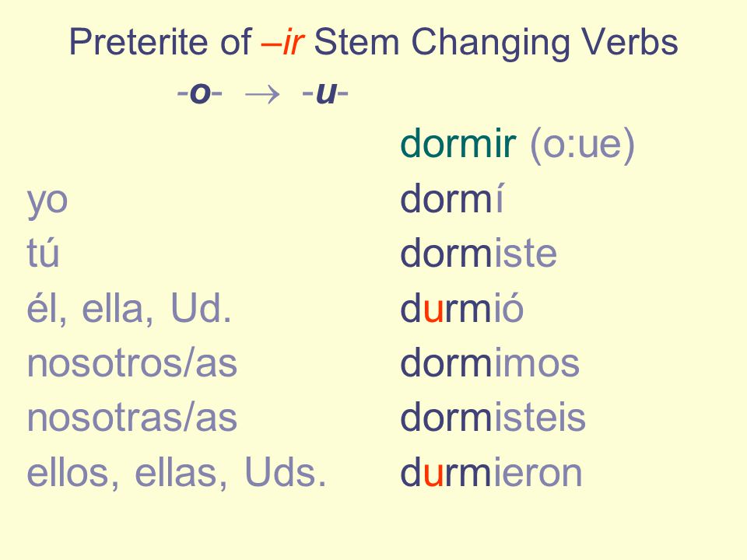
Task: Select the pronoun 'tú'
Action: (x=43, y=252)
